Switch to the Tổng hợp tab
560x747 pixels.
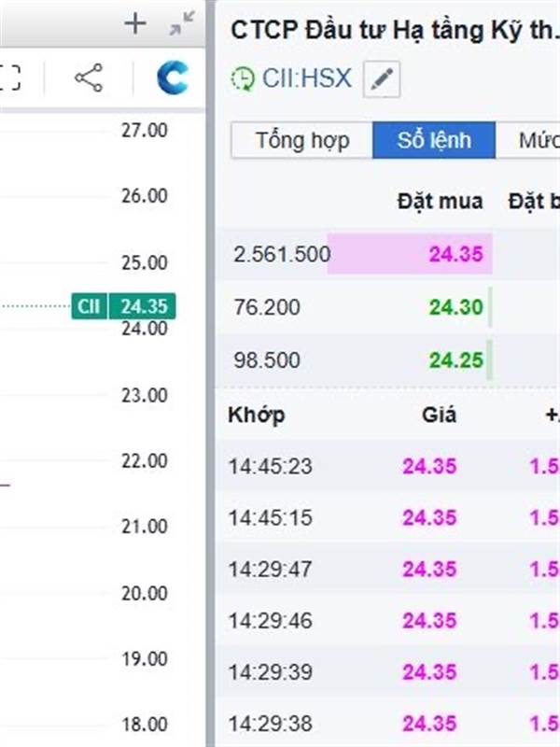pyautogui.click(x=302, y=141)
